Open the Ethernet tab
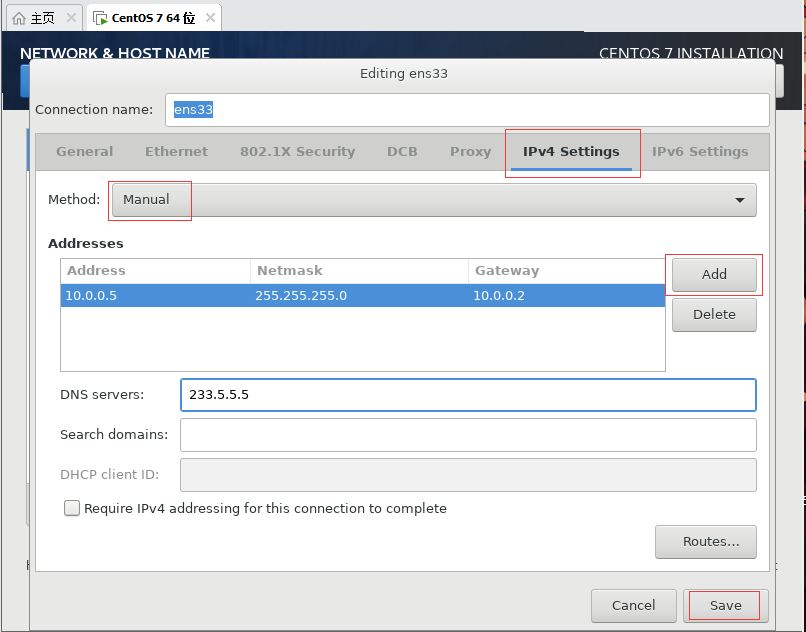806x632 pixels. tap(176, 152)
